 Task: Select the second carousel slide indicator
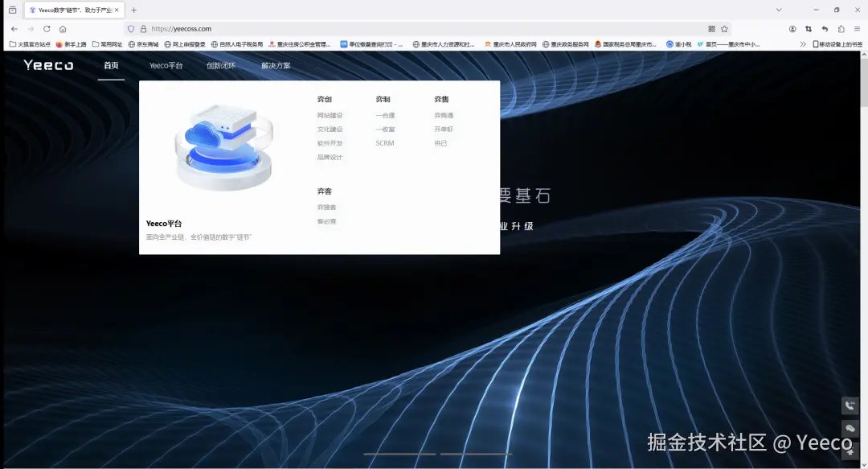tap(476, 454)
